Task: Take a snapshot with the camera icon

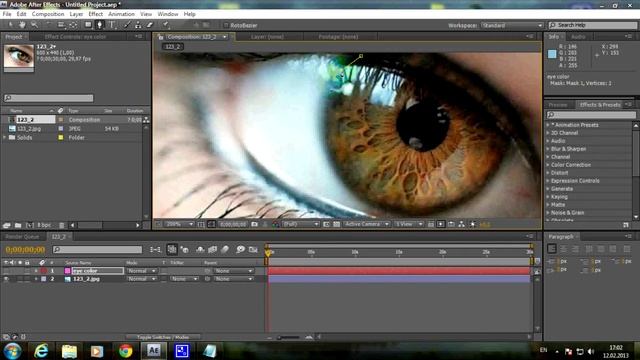Action: tap(255, 224)
